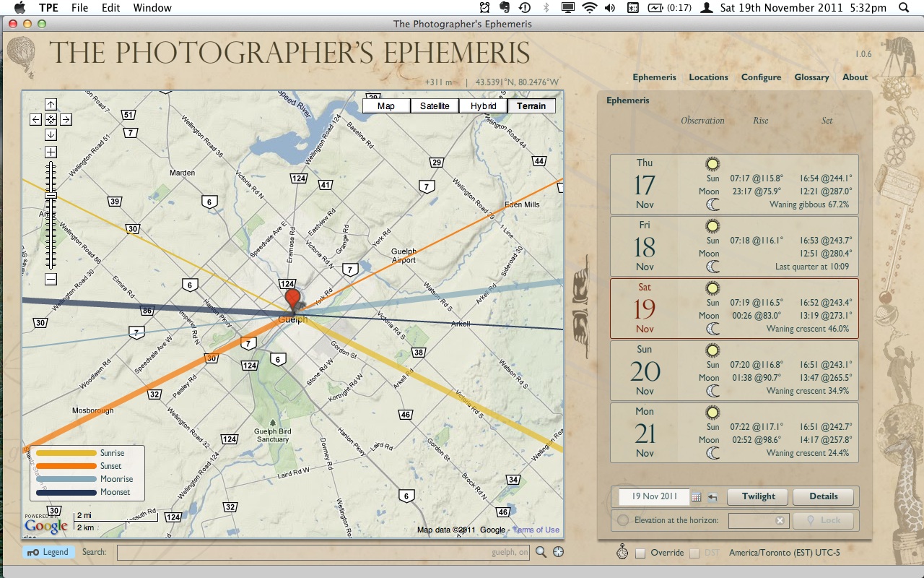Zoom out with the map minus button
This screenshot has height=578, width=924.
51,280
